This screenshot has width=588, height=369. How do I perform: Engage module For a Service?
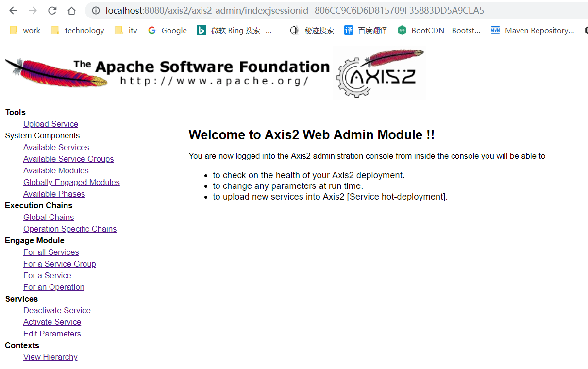coord(47,275)
